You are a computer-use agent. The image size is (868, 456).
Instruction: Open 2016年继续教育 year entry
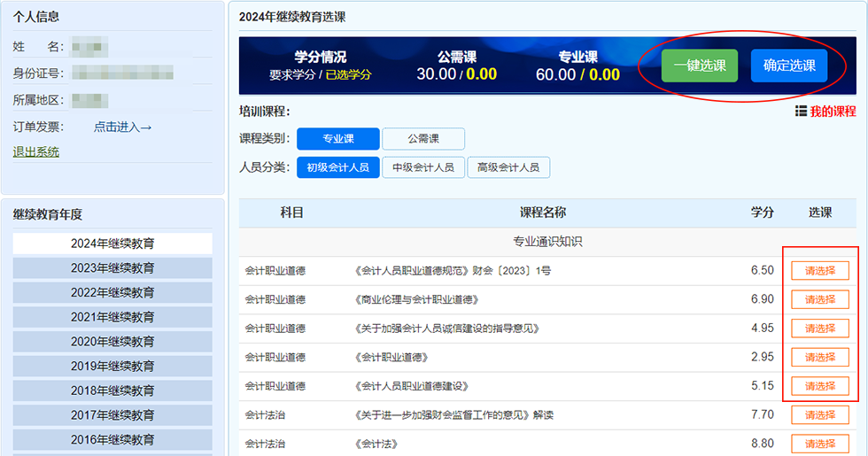[x=112, y=439]
